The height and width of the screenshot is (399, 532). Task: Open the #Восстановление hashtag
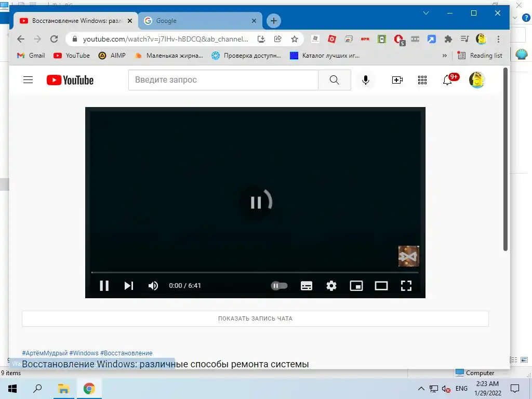point(126,353)
